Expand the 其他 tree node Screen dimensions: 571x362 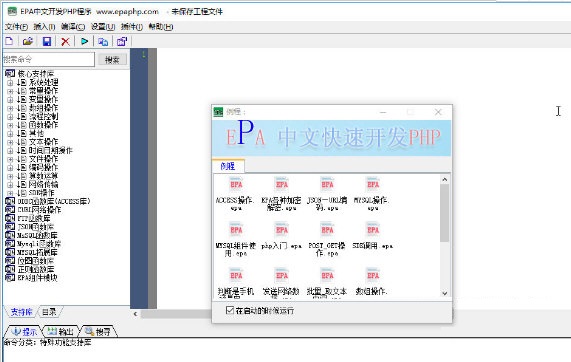click(10, 134)
